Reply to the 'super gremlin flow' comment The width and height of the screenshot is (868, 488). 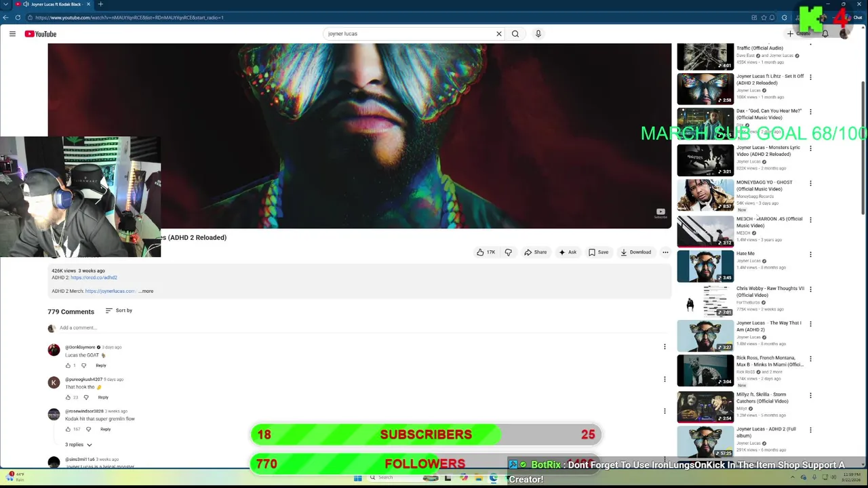pos(105,429)
